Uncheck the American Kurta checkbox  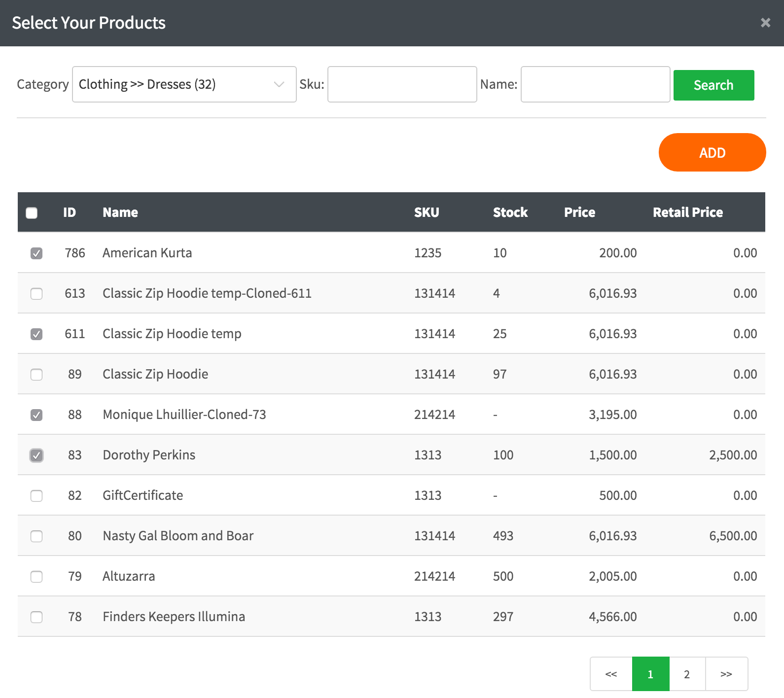pos(36,253)
